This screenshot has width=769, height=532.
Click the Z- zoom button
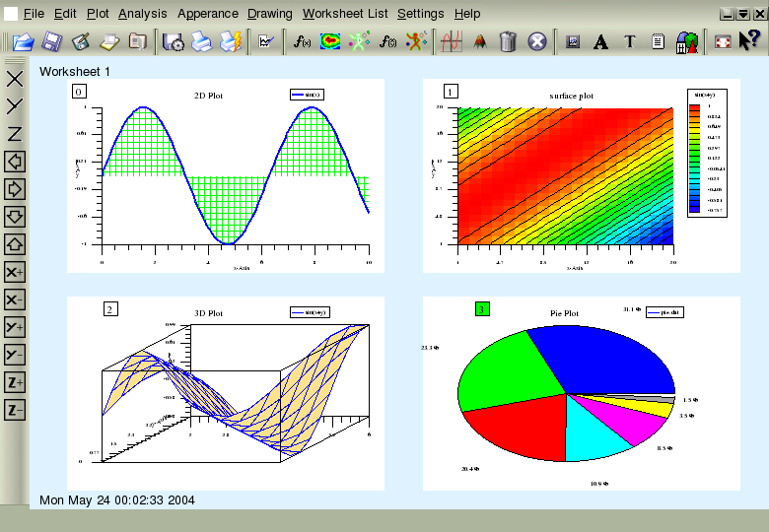(15, 410)
